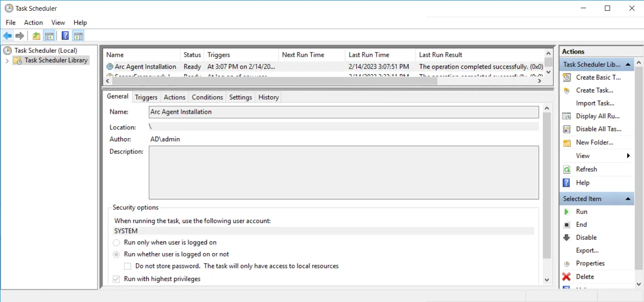Click the Create Basic Task icon
The width and height of the screenshot is (644, 302).
(567, 78)
